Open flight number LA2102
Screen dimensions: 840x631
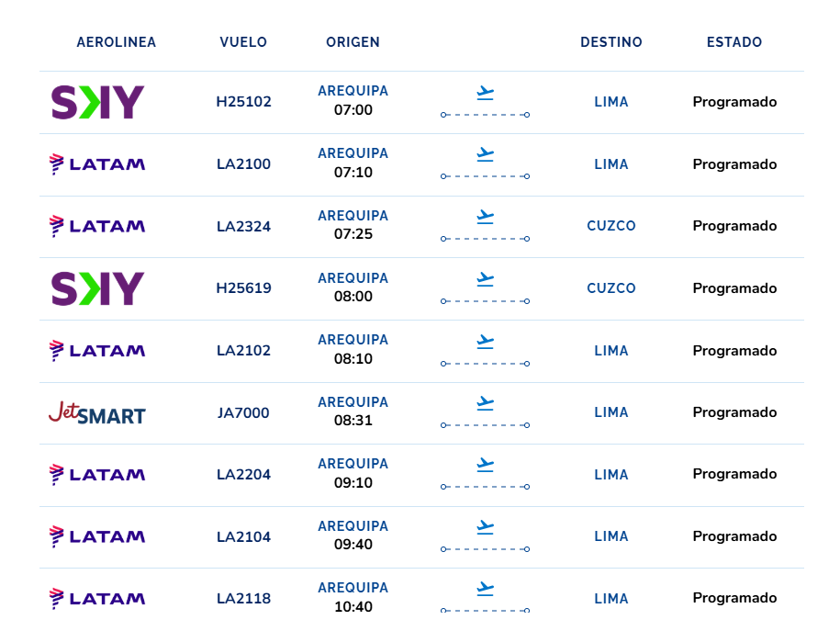[x=244, y=351]
